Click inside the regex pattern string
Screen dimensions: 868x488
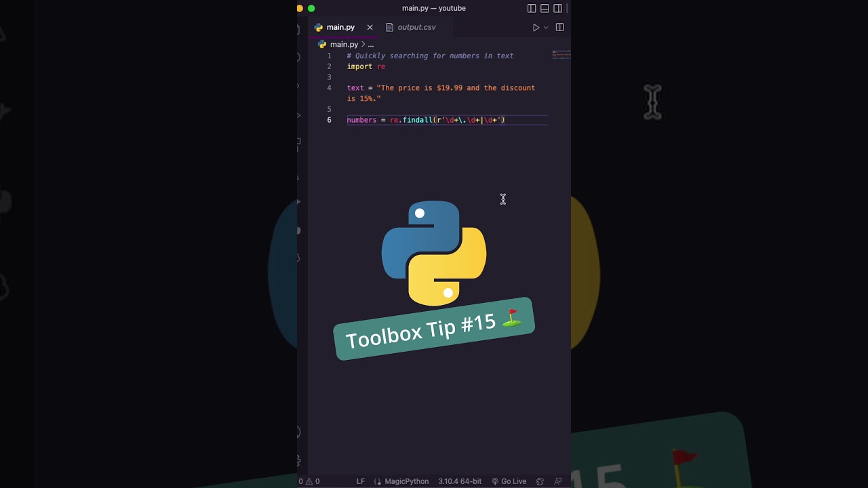[x=469, y=120]
